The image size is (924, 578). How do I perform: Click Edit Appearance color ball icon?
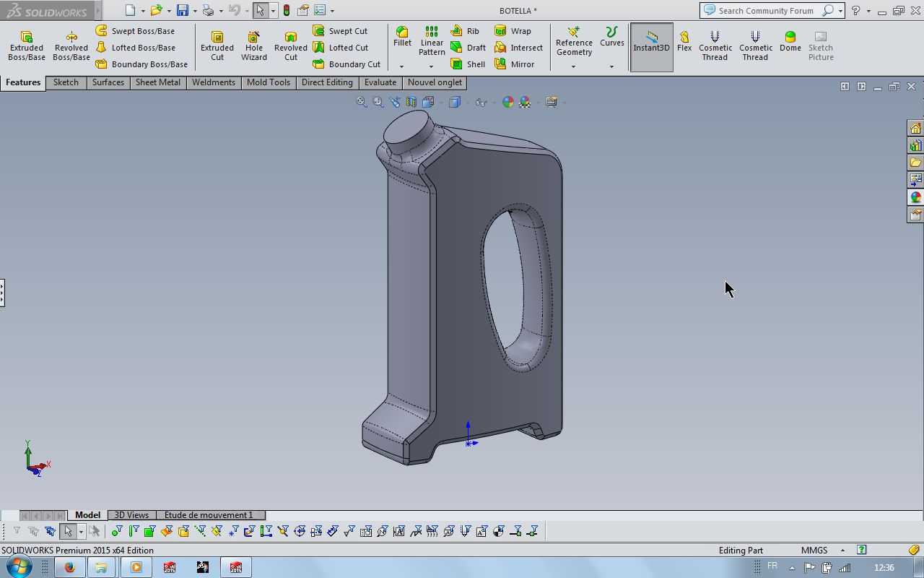(508, 102)
